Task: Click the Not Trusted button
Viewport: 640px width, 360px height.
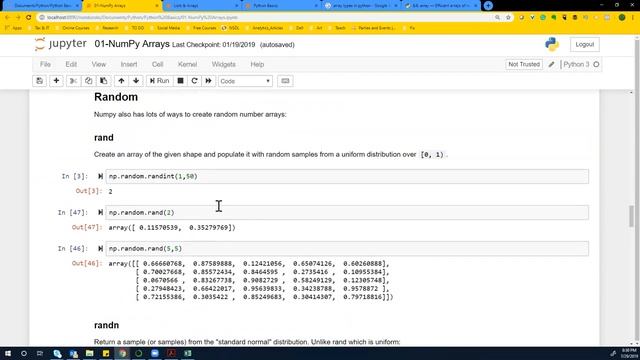Action: pos(524,64)
